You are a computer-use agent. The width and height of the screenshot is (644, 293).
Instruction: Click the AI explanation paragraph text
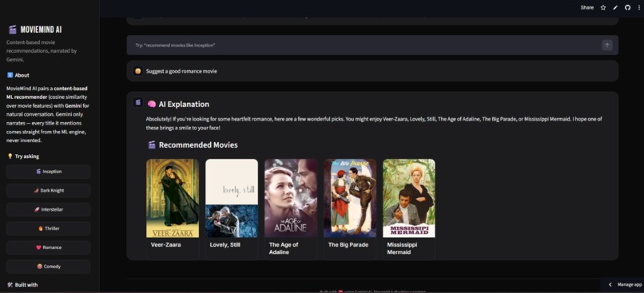pos(374,123)
